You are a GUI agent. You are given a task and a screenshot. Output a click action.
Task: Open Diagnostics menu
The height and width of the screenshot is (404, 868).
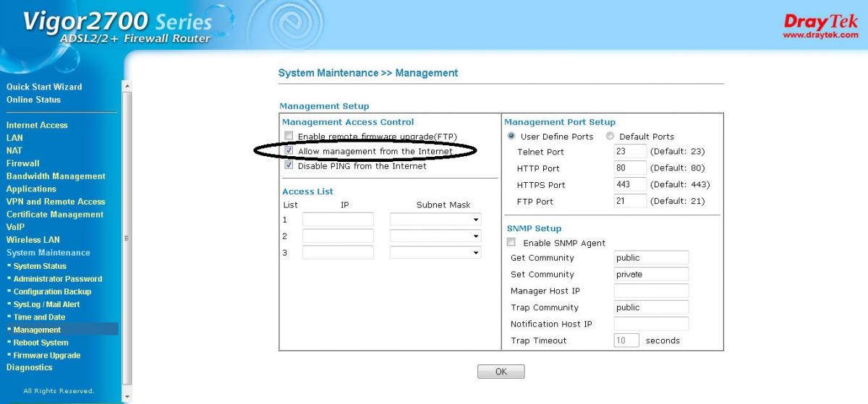pyautogui.click(x=30, y=368)
